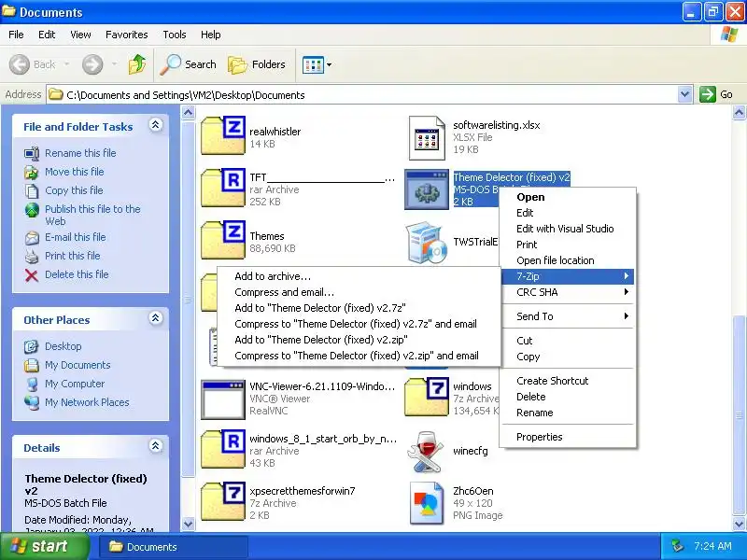
Task: Go to My Documents link
Action: click(x=78, y=365)
